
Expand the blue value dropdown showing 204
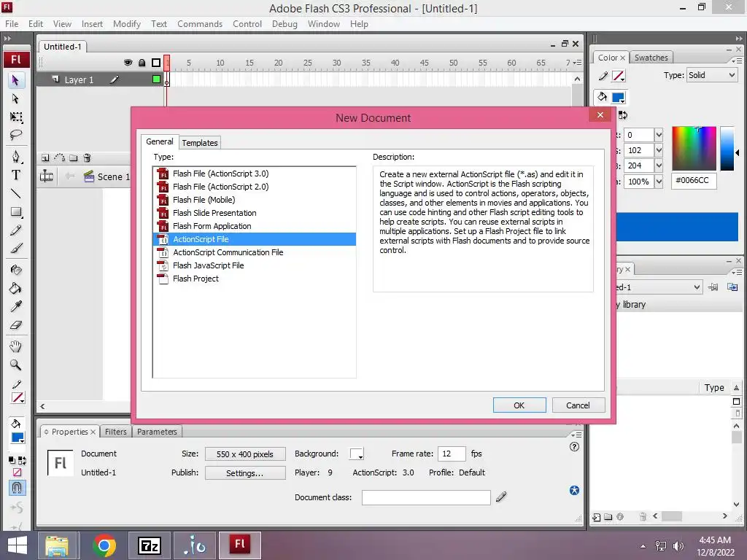point(659,166)
